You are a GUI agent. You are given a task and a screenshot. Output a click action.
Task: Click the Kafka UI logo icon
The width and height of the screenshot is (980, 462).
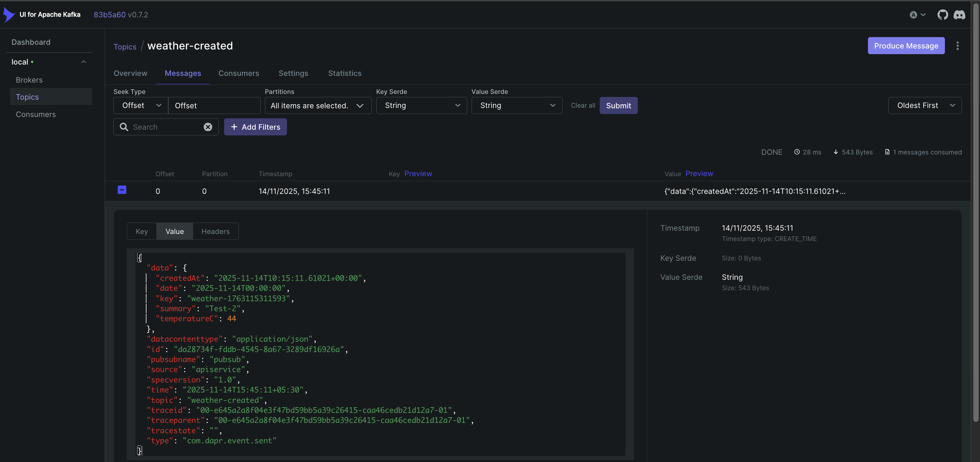pyautogui.click(x=8, y=14)
